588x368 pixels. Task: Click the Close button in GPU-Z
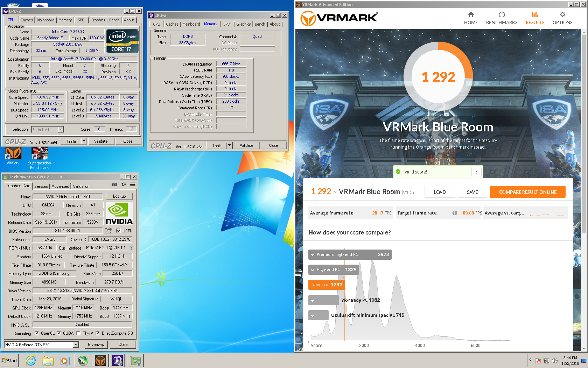coord(123,345)
